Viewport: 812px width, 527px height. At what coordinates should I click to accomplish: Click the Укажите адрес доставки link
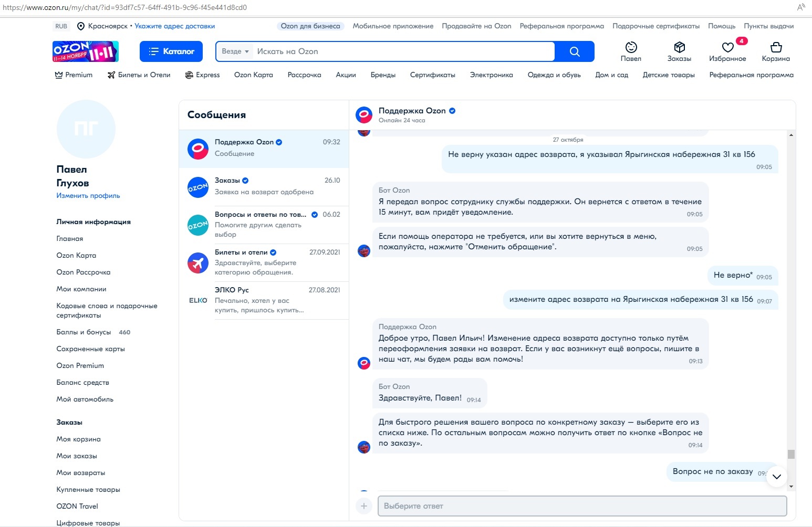(x=174, y=26)
